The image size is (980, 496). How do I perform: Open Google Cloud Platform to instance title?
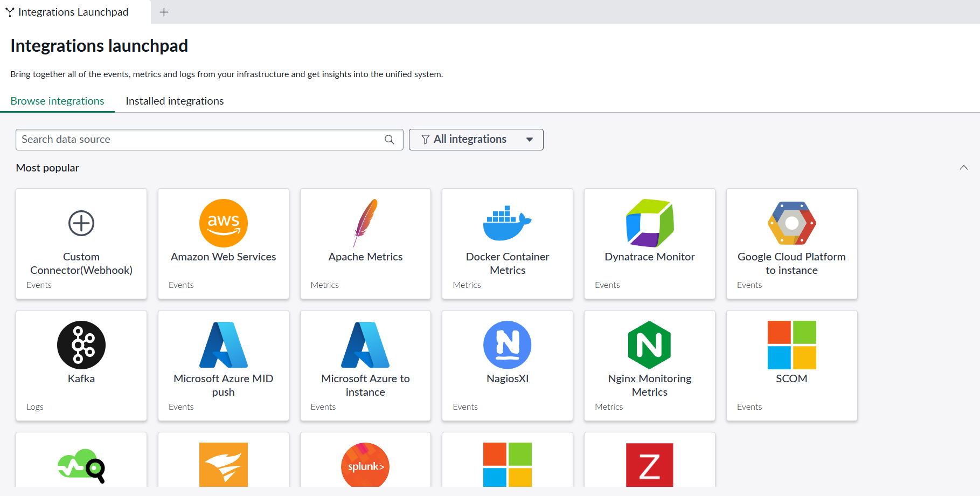791,264
